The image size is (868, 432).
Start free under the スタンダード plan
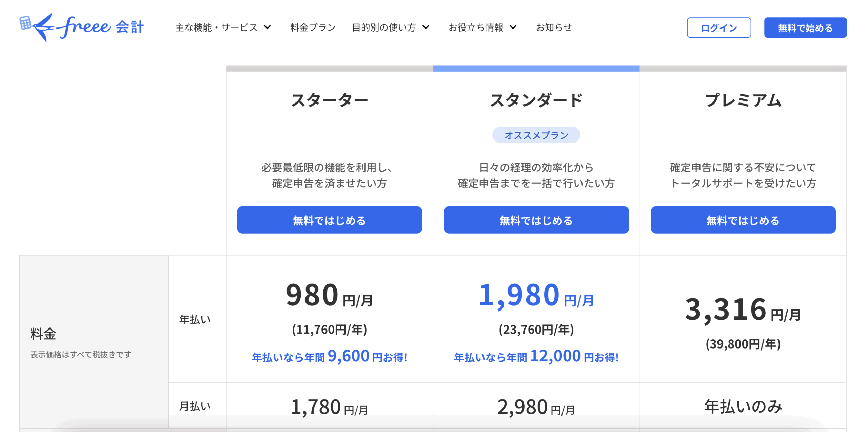[536, 220]
